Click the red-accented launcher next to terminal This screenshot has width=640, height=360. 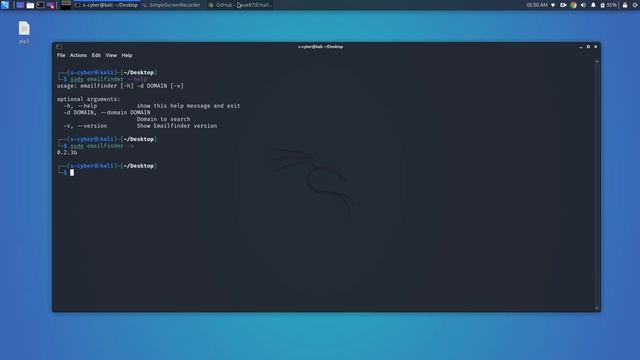tap(51, 5)
